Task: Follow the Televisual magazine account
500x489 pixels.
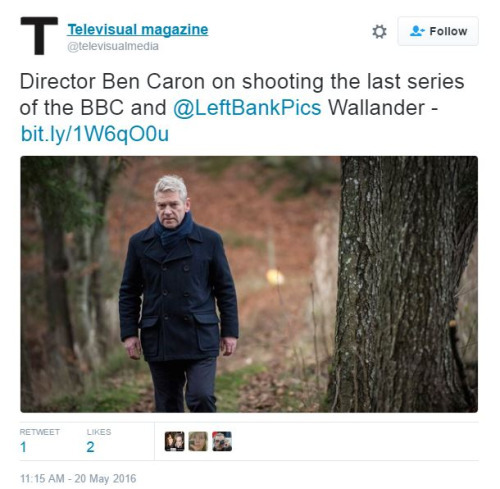Action: click(x=438, y=31)
